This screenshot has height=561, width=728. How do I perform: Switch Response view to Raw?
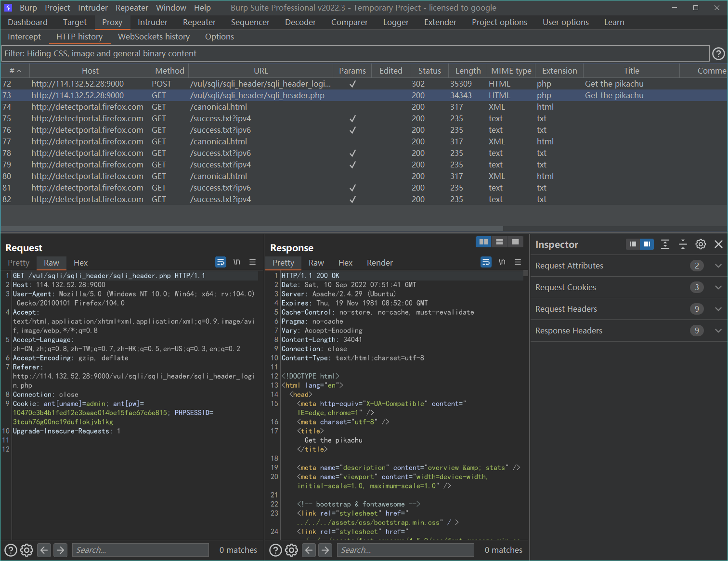pos(316,263)
